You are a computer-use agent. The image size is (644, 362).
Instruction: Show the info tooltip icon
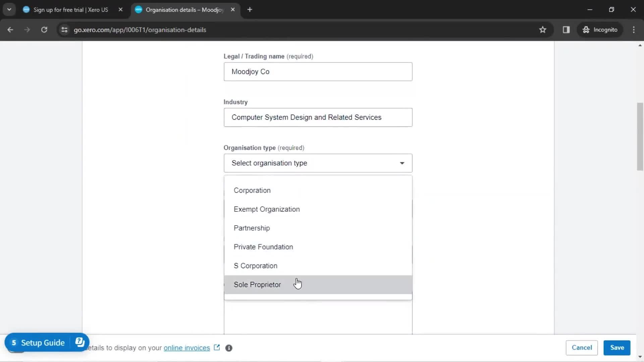point(229,348)
